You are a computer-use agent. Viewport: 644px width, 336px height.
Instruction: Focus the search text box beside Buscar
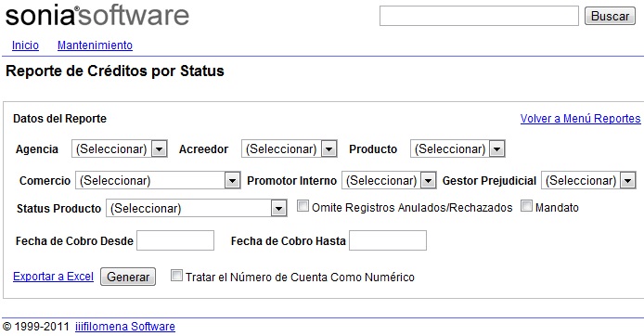coord(479,16)
